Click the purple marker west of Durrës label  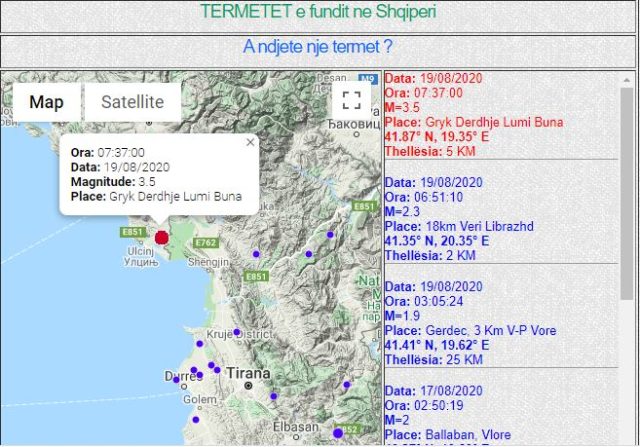click(176, 380)
